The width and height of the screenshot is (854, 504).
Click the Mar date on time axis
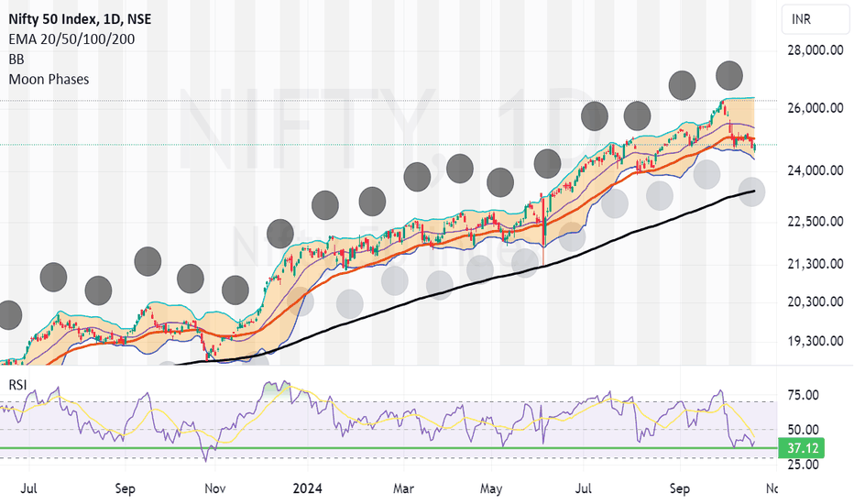click(x=403, y=488)
